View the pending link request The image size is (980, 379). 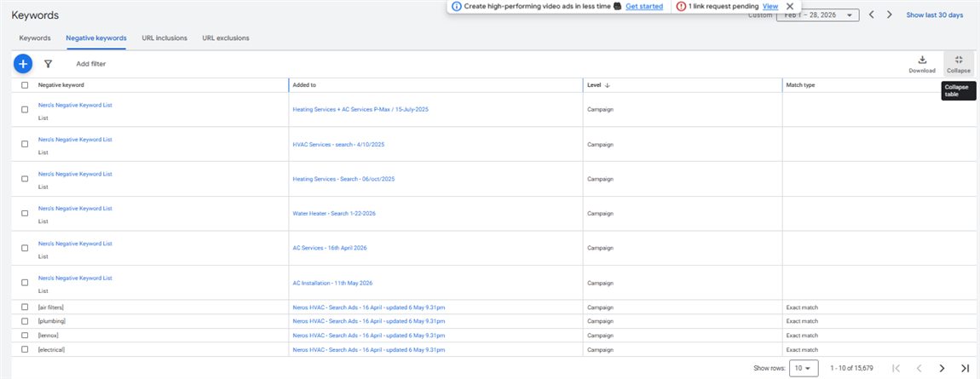point(770,6)
